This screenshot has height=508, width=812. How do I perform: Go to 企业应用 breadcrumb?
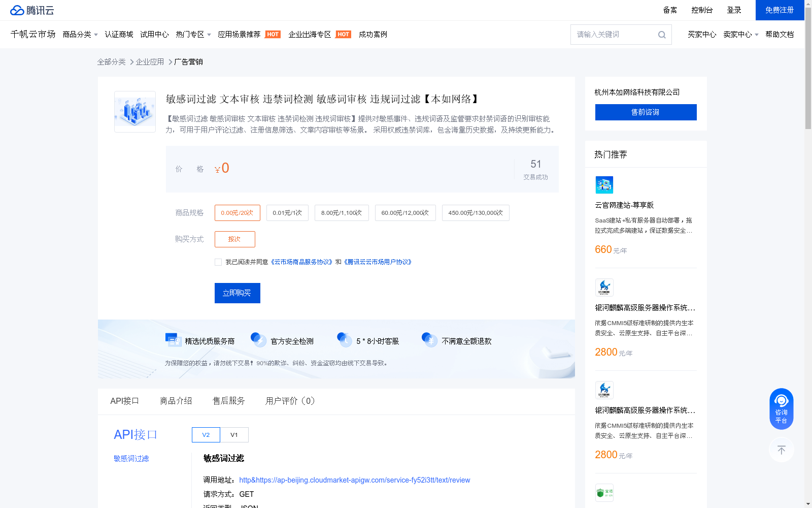pyautogui.click(x=150, y=62)
